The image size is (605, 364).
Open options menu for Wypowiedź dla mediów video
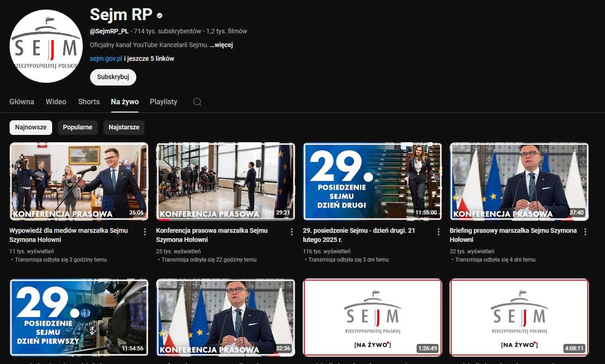(x=145, y=232)
